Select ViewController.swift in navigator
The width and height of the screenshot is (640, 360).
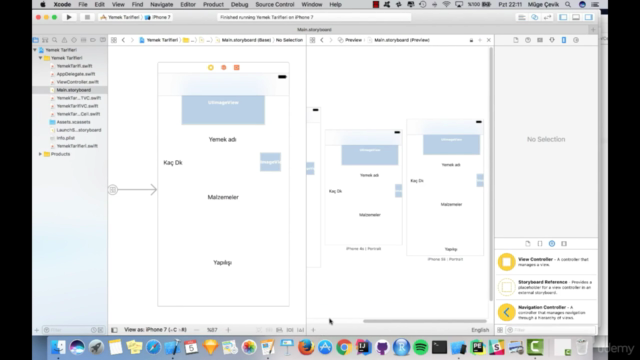tap(77, 82)
